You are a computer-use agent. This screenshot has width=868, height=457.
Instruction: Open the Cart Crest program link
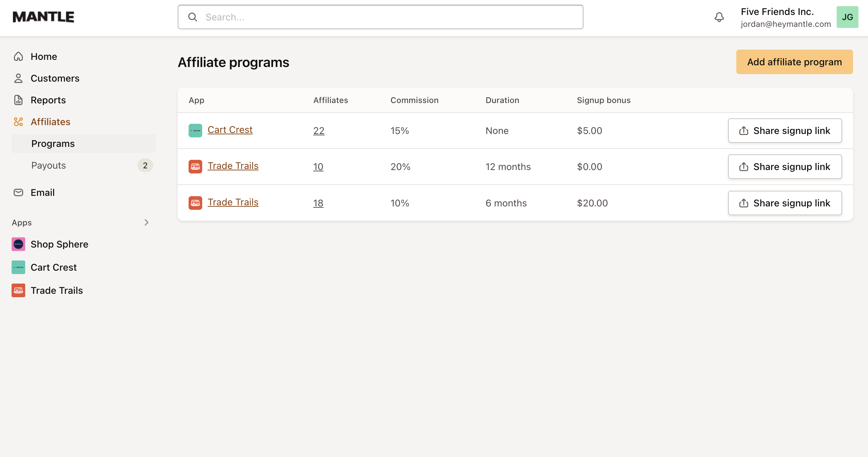(x=230, y=130)
